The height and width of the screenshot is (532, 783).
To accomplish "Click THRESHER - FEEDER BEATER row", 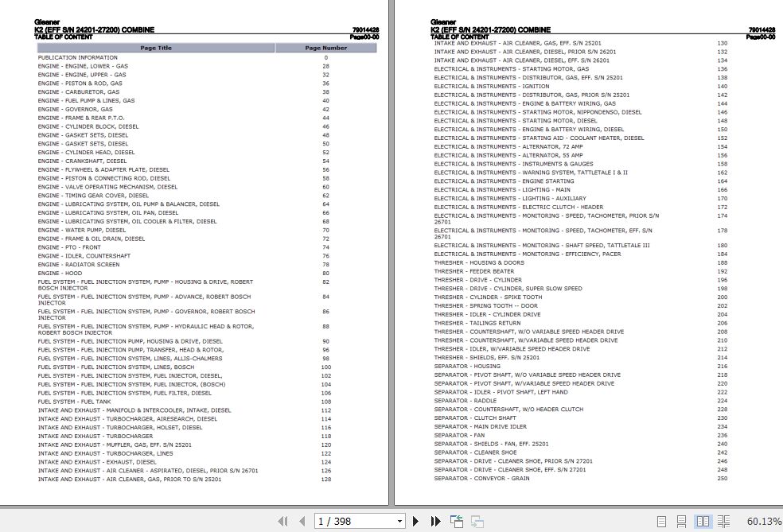I will (474, 271).
